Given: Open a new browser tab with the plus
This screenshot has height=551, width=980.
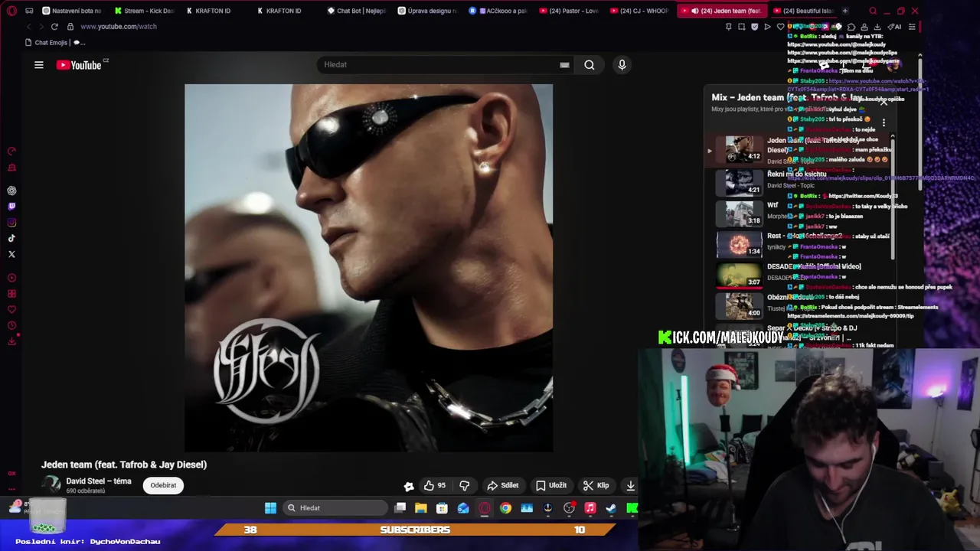Looking at the screenshot, I should coord(845,11).
